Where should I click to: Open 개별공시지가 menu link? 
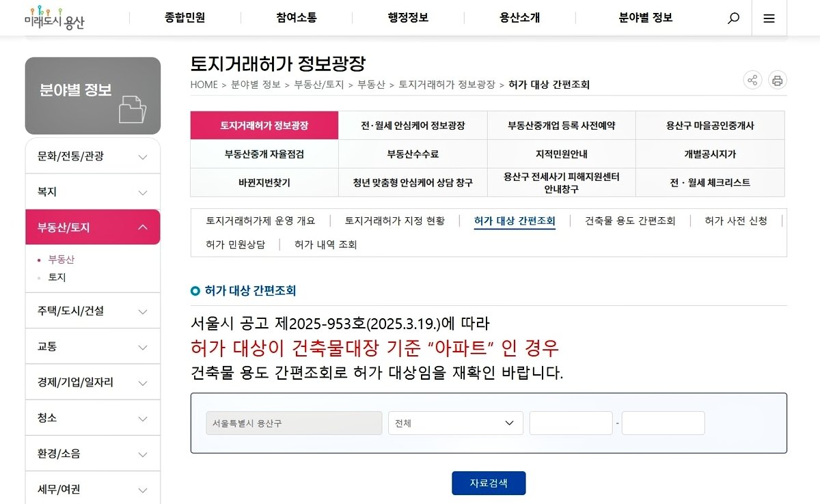tap(710, 154)
